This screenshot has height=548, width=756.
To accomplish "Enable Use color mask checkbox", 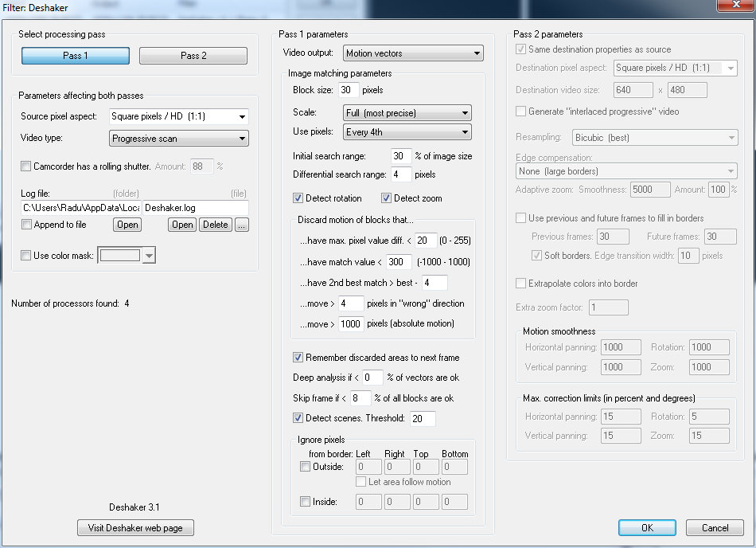I will pyautogui.click(x=26, y=256).
